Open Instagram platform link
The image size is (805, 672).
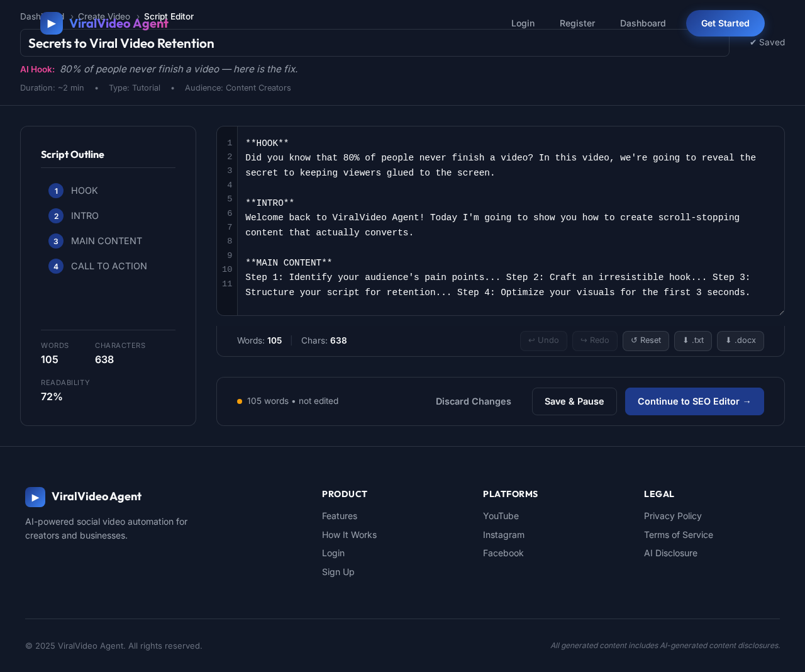pyautogui.click(x=504, y=535)
